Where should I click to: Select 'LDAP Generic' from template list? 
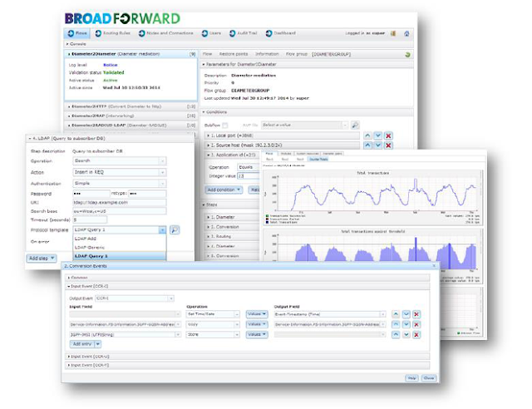point(120,248)
